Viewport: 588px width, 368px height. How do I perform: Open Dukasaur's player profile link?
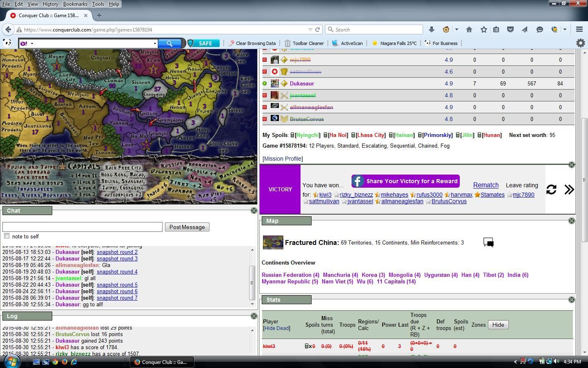click(x=302, y=83)
